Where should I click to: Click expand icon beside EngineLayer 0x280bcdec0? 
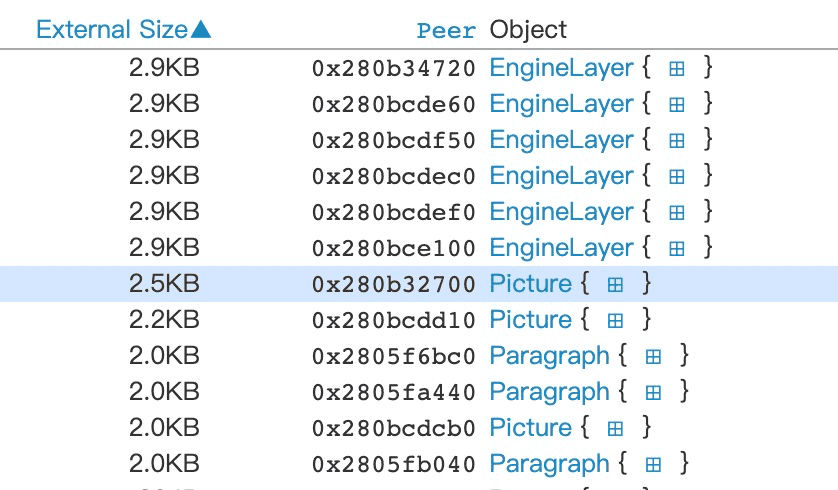677,176
